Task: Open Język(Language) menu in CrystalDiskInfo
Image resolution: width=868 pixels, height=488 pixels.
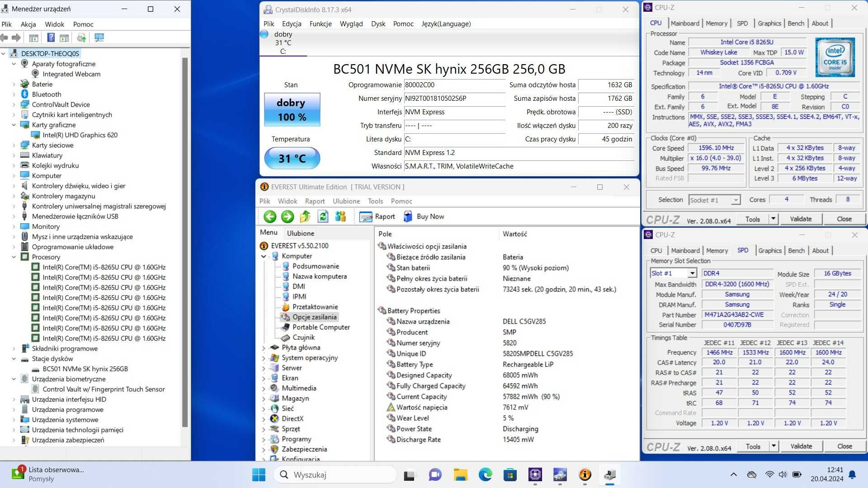Action: coord(446,24)
